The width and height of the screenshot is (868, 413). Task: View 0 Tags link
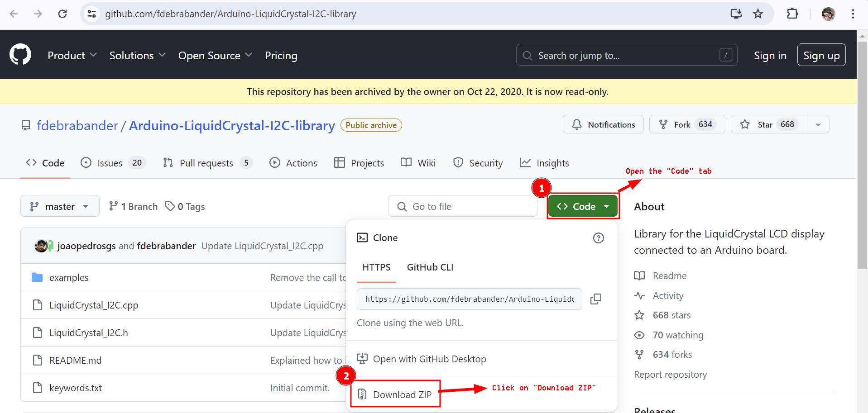point(185,206)
